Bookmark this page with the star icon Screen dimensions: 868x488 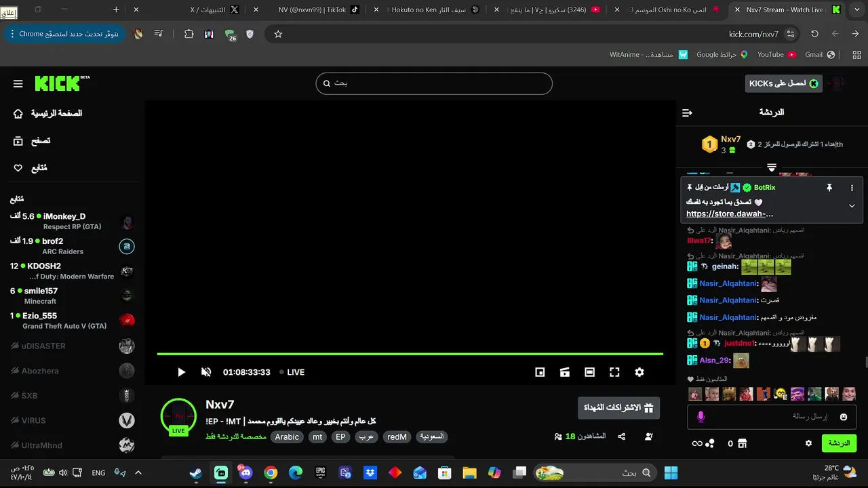(x=278, y=34)
